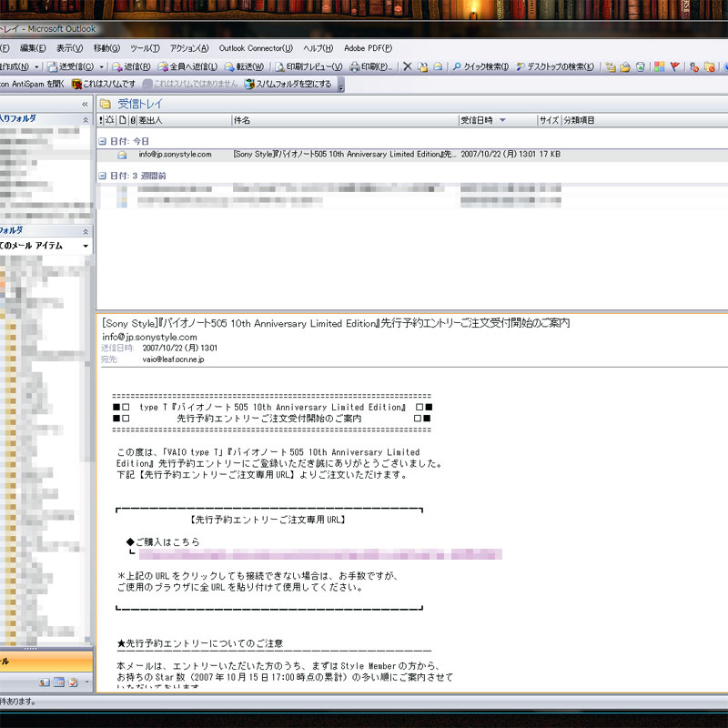Click the 17 KB size cell
This screenshot has height=728, width=728.
(550, 154)
